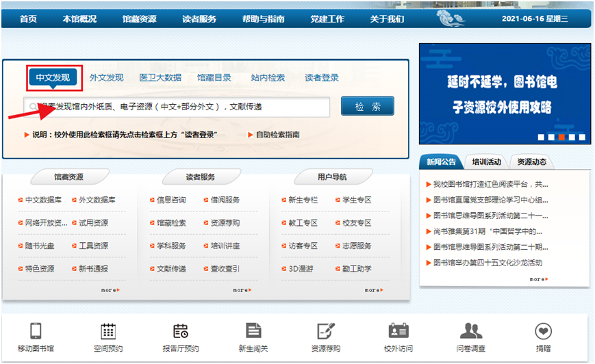Select the active orange banner slide dot
The image size is (595, 364).
pos(561,137)
